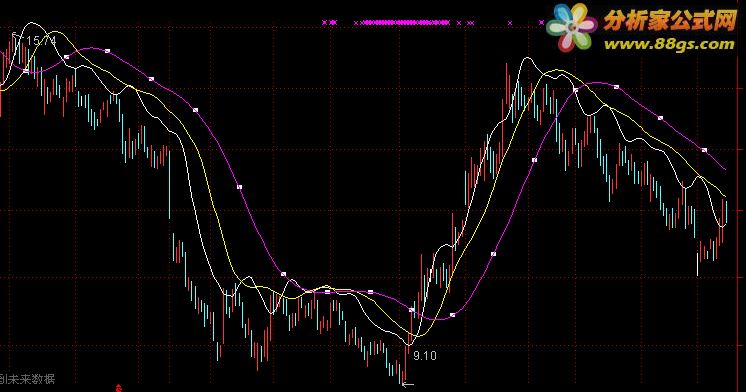The height and width of the screenshot is (392, 746).
Task: Click the red signal marker at bottom
Action: tap(118, 388)
